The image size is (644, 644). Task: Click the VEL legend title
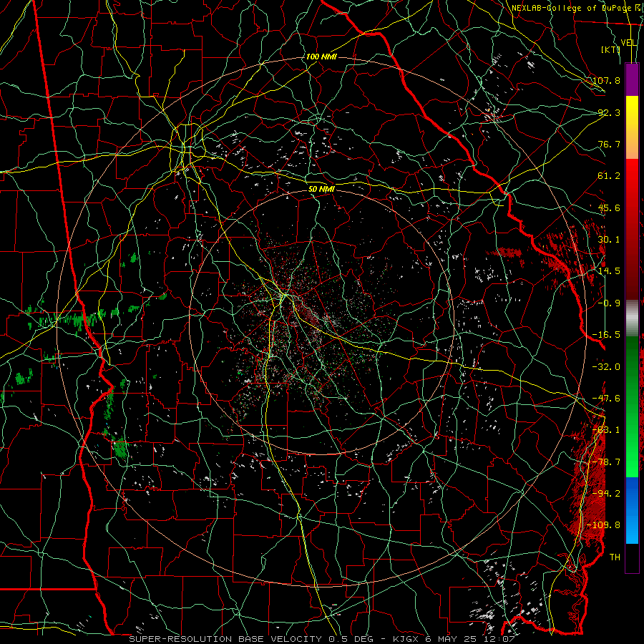629,43
